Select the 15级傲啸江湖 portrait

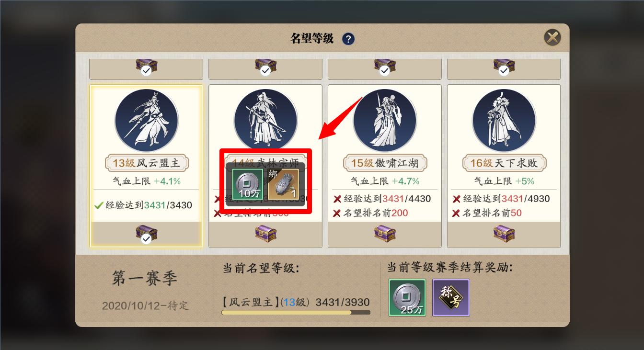click(385, 121)
